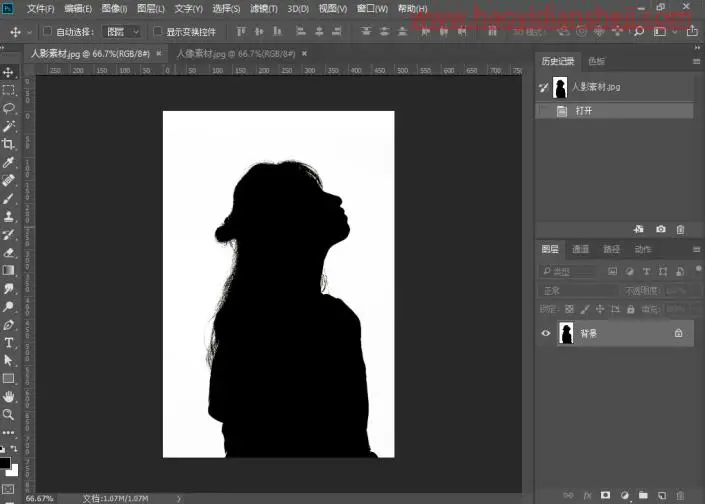Select the Eraser tool

[8, 252]
